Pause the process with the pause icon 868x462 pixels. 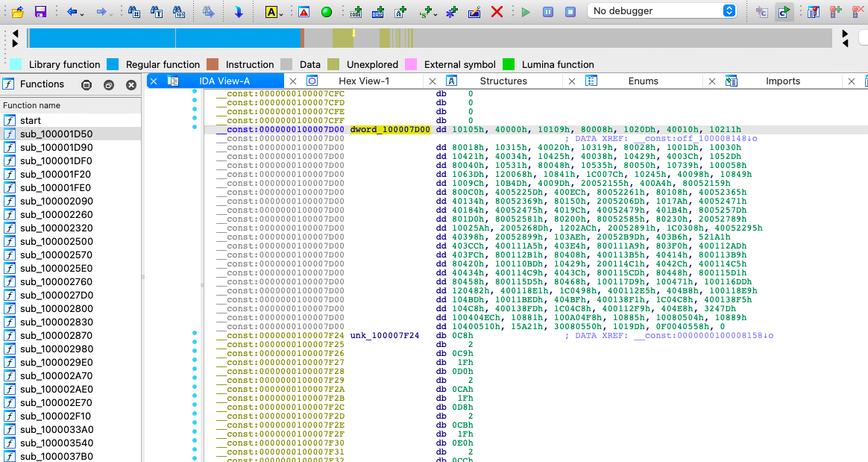(x=547, y=10)
